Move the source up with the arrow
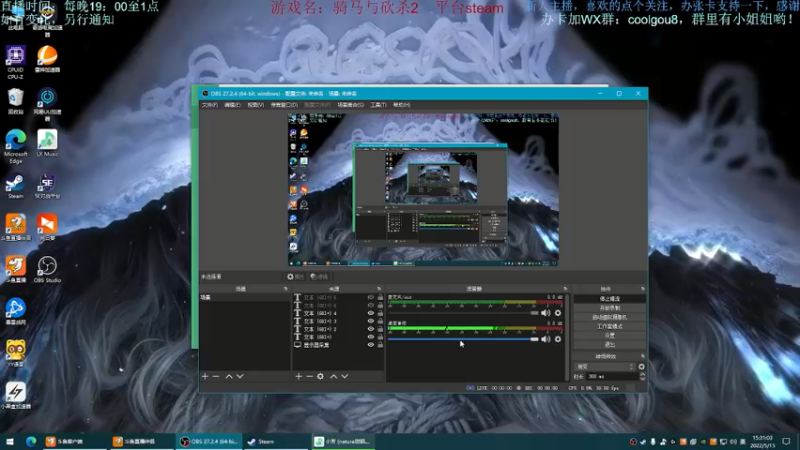 (x=334, y=376)
